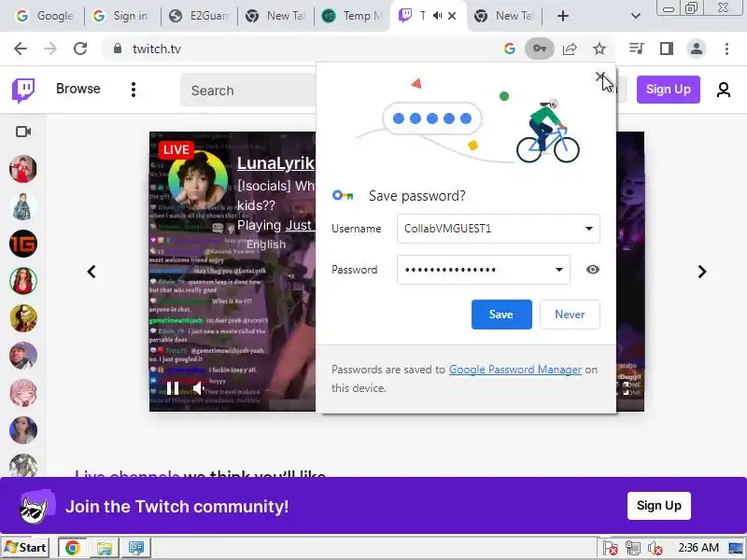Click the Followed Channels camera icon in the sidebar
The image size is (747, 560).
coord(22,132)
